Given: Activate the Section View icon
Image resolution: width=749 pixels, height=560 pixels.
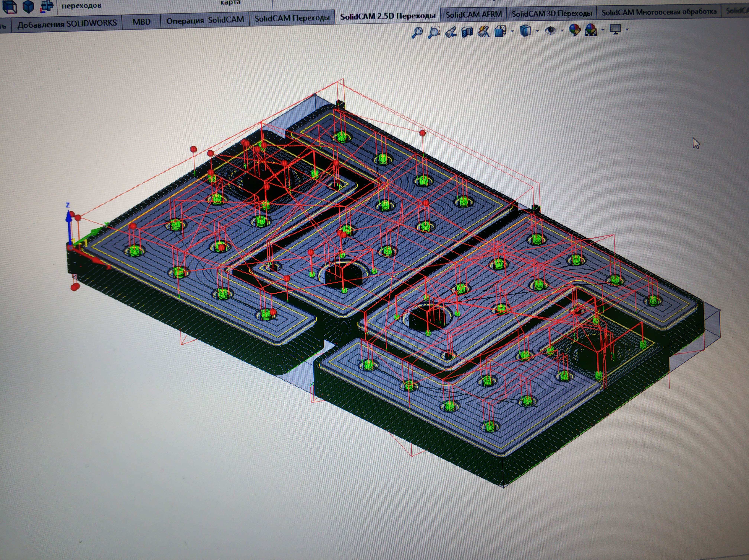Looking at the screenshot, I should [467, 32].
